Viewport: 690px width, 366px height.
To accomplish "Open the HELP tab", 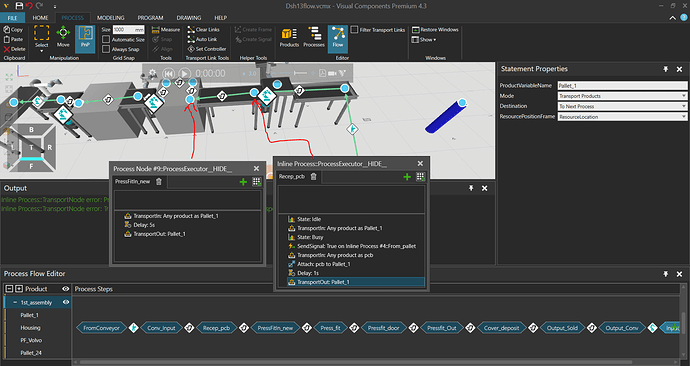I will 220,18.
